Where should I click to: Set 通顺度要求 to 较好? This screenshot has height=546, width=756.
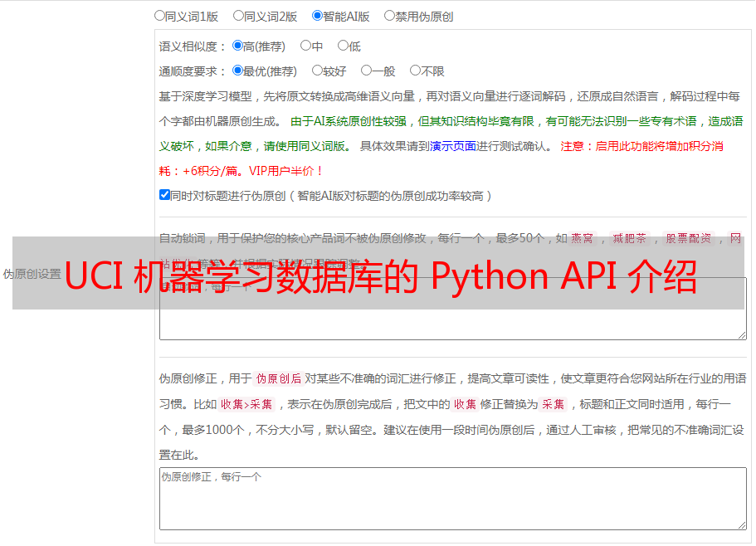point(318,71)
